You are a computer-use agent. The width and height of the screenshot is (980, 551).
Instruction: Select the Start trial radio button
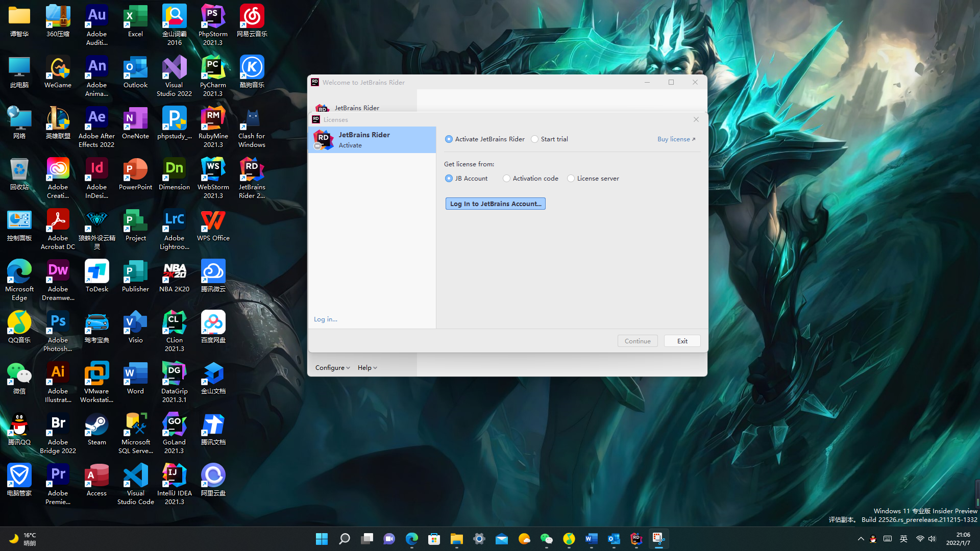point(534,139)
